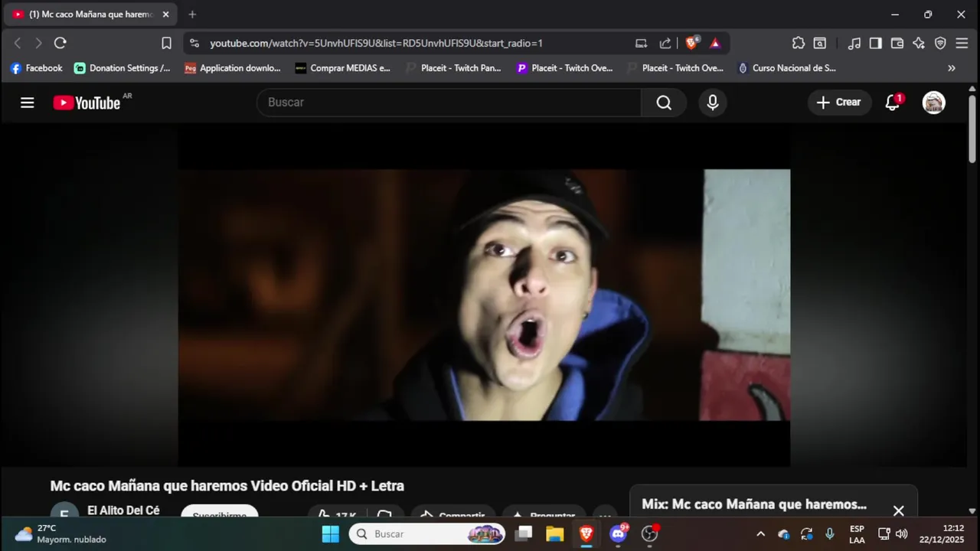
Task: Open Leo AI sparkle icon
Action: tap(919, 44)
